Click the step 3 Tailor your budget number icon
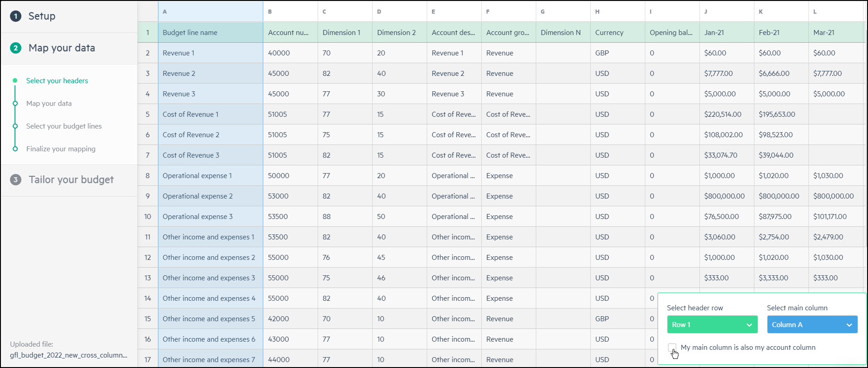 (15, 180)
